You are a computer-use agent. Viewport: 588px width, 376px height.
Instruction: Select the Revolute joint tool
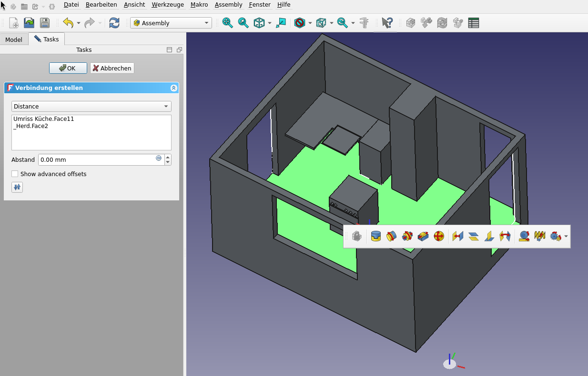click(x=391, y=236)
